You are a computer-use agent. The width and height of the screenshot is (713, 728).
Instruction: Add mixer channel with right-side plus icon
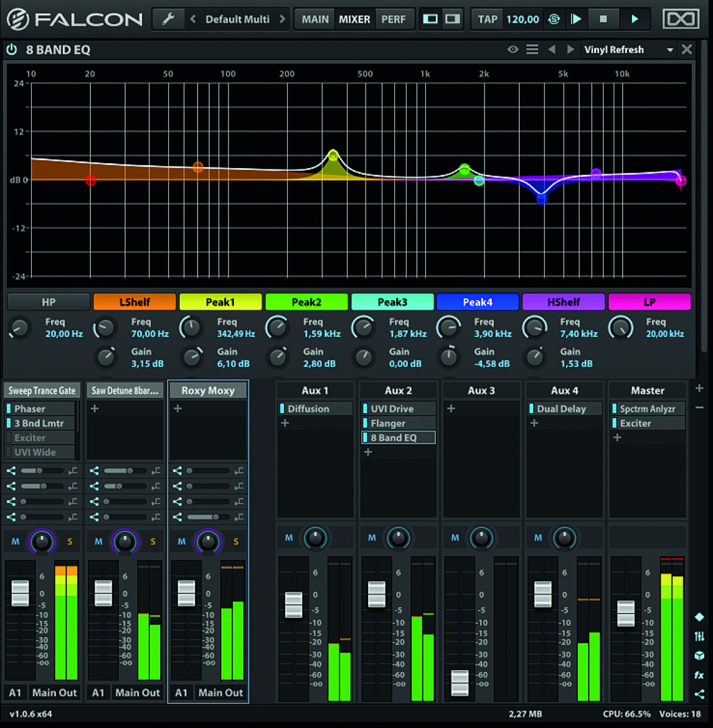pyautogui.click(x=699, y=388)
